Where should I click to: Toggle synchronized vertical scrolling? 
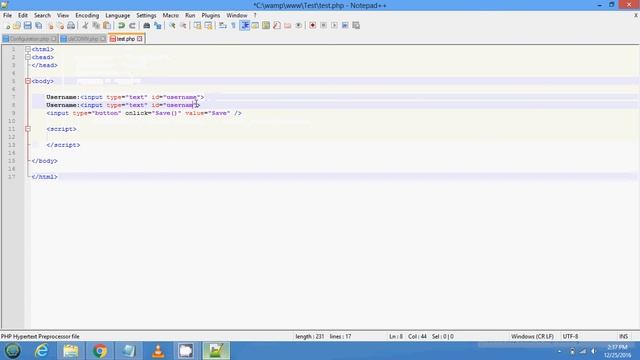pyautogui.click(x=198, y=26)
